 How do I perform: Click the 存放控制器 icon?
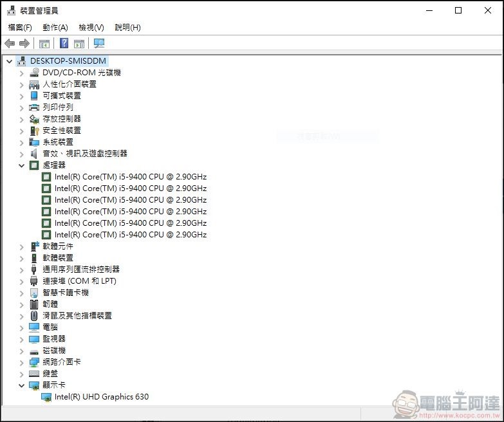[34, 119]
